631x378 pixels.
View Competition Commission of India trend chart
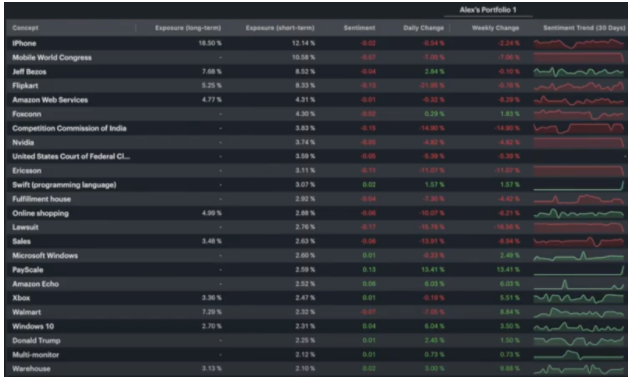(579, 128)
